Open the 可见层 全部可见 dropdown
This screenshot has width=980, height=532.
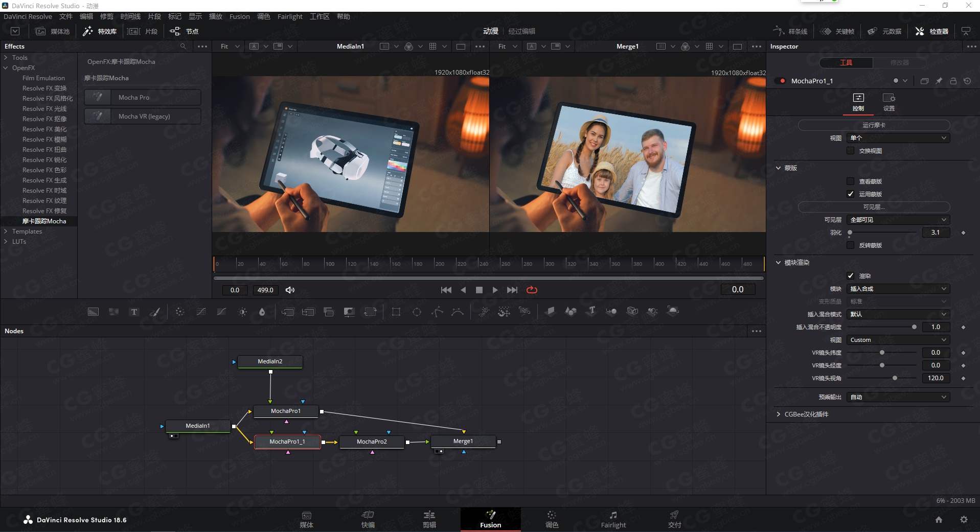(898, 220)
